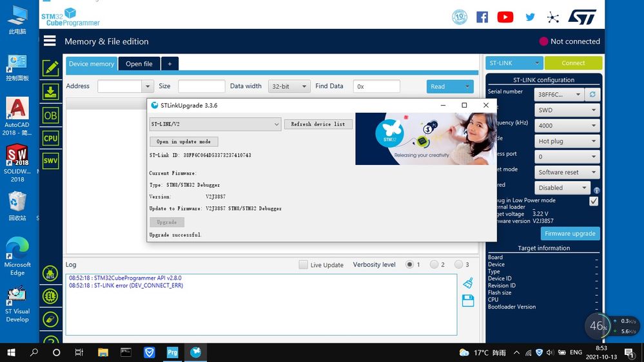This screenshot has width=644, height=362.
Task: Open the EL external loader icon
Action: point(50,296)
